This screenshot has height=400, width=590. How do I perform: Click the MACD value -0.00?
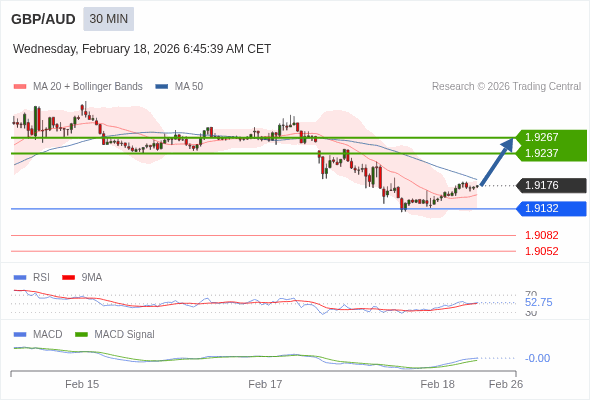pyautogui.click(x=537, y=358)
